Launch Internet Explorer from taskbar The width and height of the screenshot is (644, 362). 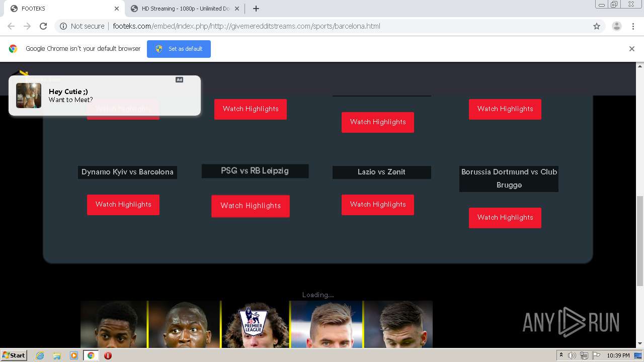[x=40, y=355]
